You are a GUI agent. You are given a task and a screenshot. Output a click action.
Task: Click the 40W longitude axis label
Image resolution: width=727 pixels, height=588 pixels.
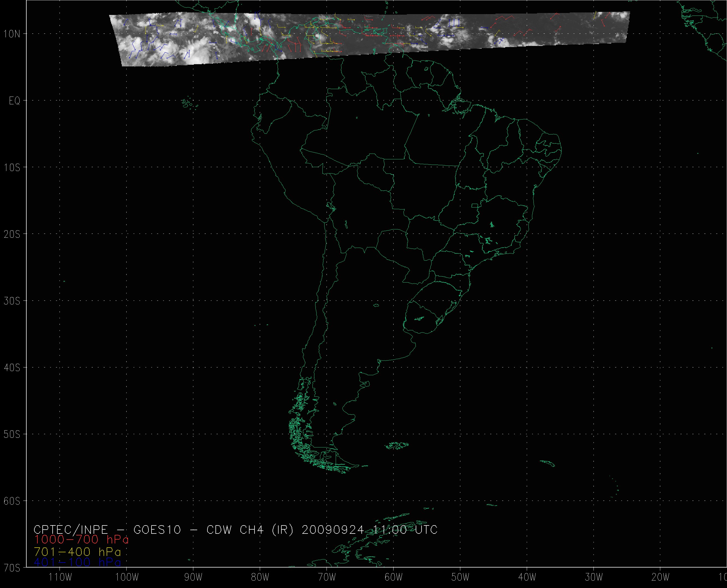(527, 577)
